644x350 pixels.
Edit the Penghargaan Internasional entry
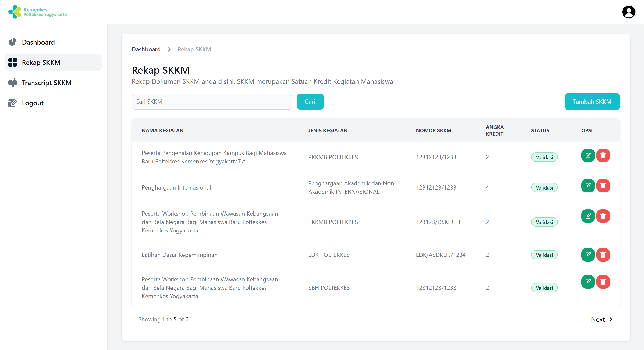587,186
